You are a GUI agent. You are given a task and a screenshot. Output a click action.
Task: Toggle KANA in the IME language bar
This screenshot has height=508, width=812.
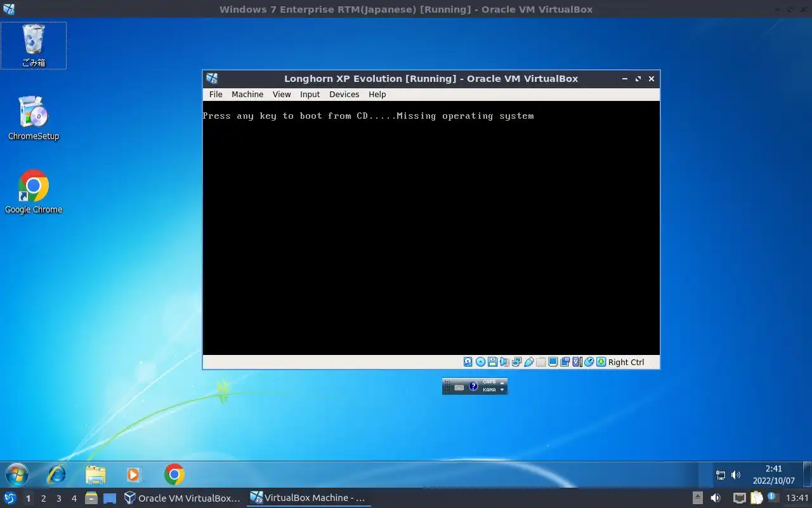(489, 390)
